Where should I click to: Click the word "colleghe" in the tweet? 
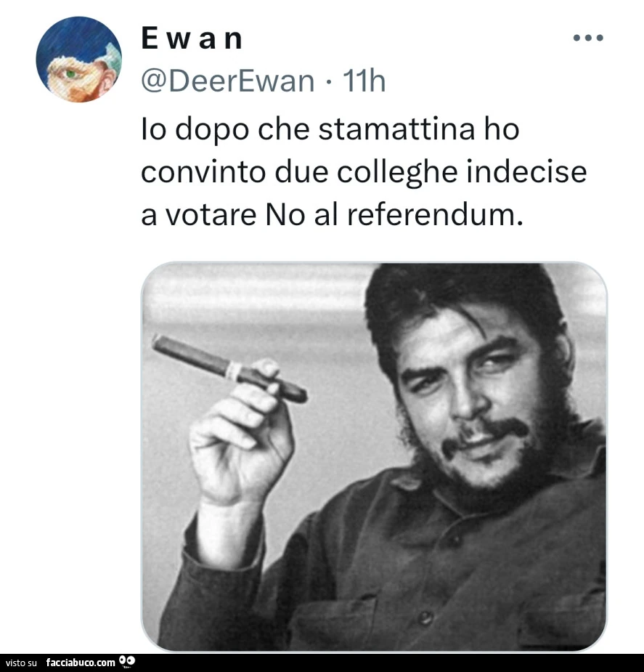(x=397, y=173)
